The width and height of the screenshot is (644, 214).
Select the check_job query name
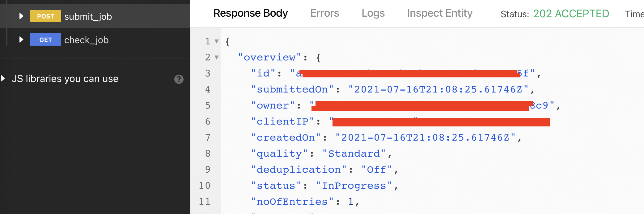point(86,40)
